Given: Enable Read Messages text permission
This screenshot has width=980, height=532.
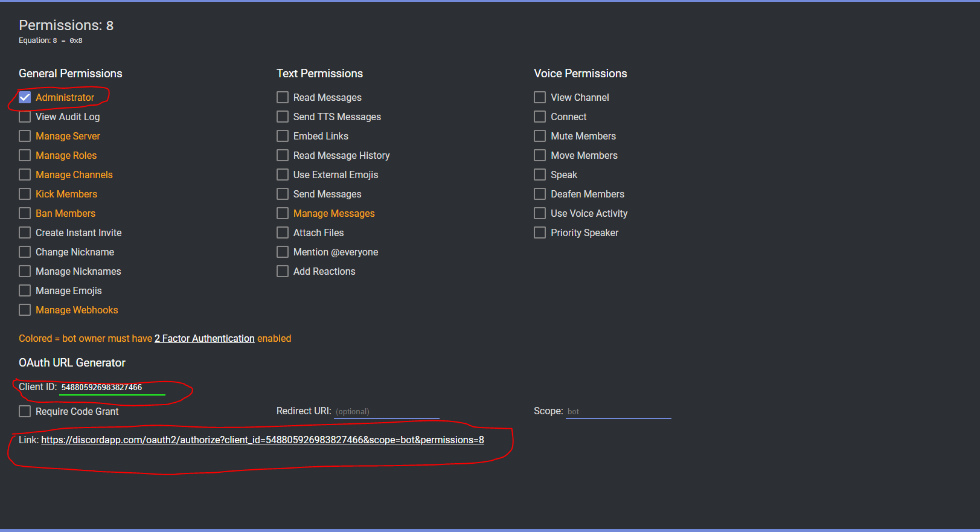Looking at the screenshot, I should coord(283,97).
